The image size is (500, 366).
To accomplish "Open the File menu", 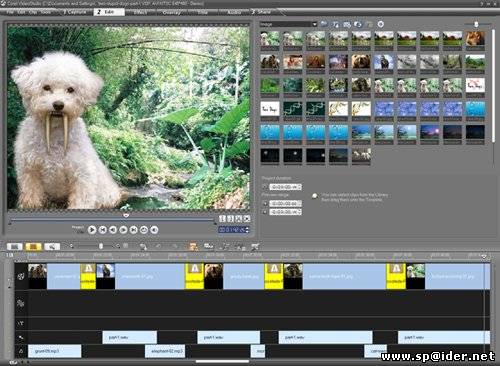I will 10,12.
